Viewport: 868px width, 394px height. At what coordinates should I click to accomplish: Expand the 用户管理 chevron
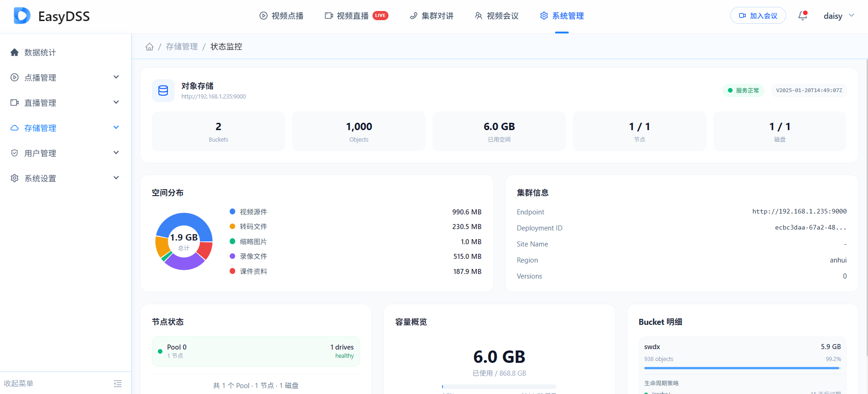(x=116, y=153)
